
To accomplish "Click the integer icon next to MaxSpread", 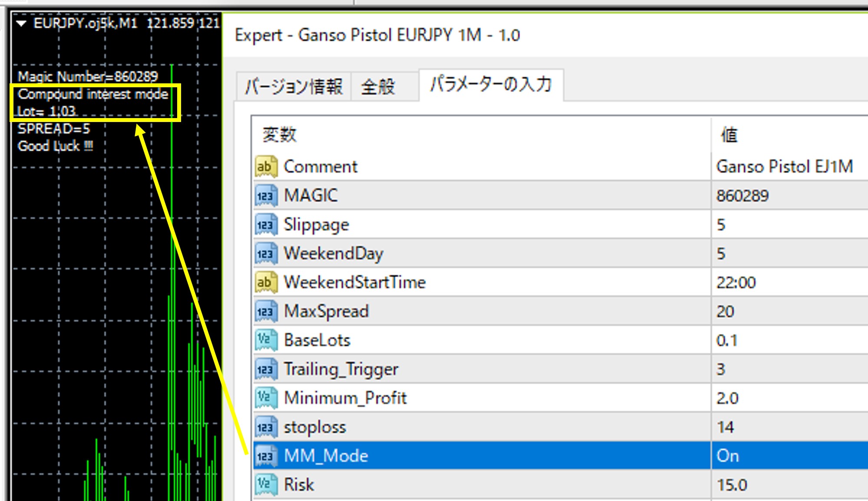I will click(x=266, y=311).
